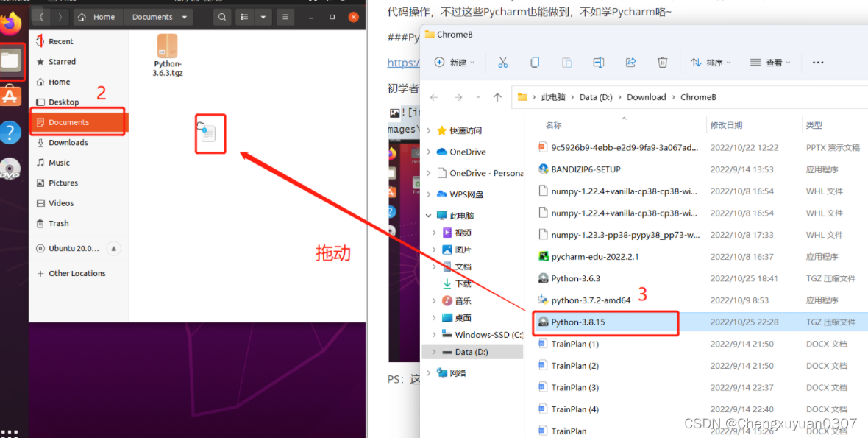The image size is (868, 438).
Task: Go back in Ubuntu Files window
Action: point(41,17)
